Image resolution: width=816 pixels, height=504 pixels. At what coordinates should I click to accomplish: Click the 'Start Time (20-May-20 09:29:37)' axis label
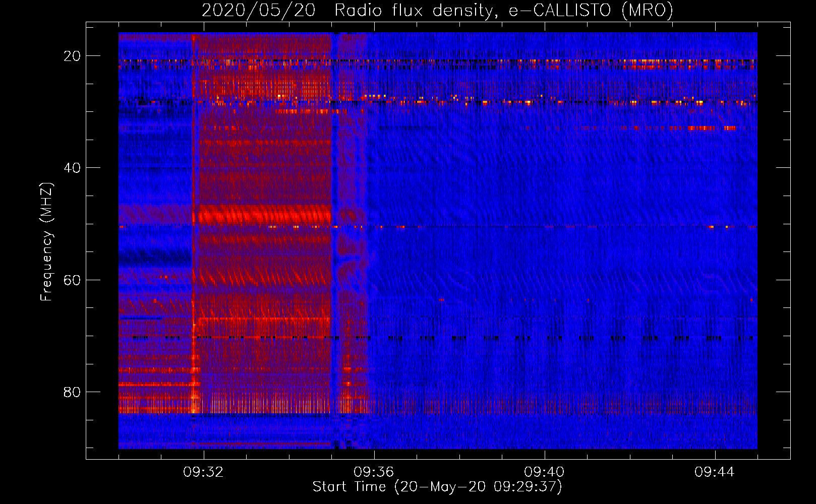[x=437, y=487]
